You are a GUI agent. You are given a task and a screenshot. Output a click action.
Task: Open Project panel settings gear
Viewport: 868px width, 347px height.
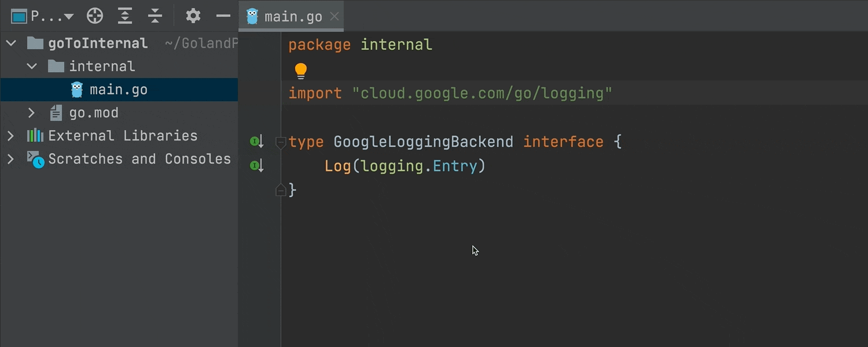(x=193, y=16)
